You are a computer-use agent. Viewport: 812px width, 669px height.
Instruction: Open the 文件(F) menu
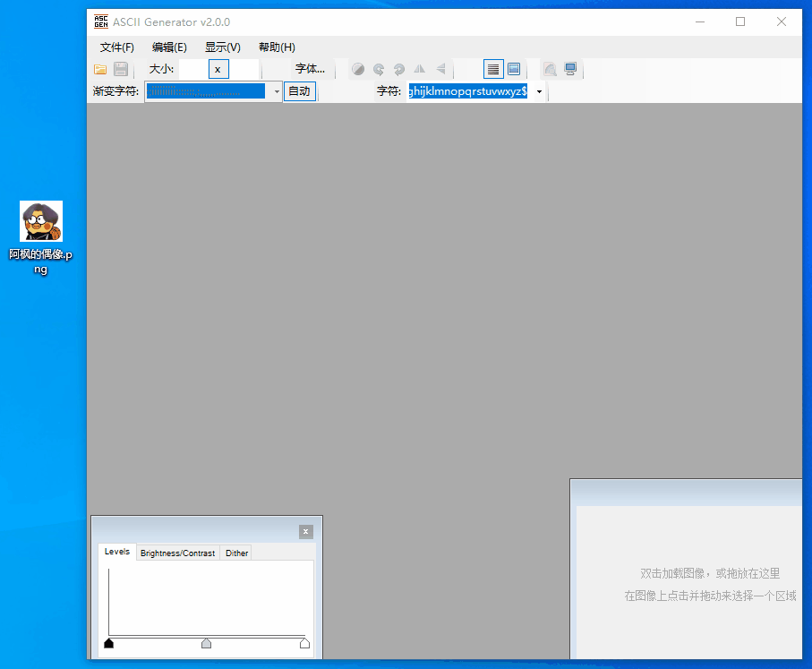pos(116,47)
